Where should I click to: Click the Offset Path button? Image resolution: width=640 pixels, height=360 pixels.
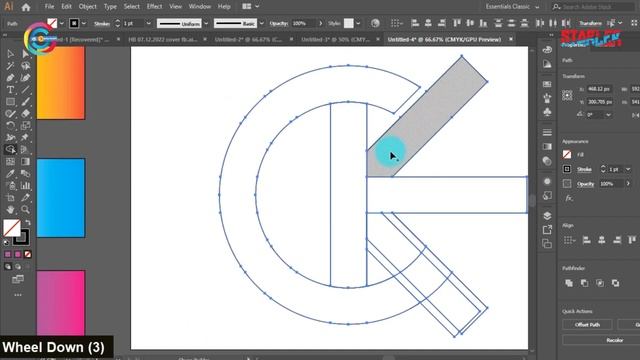tap(587, 324)
